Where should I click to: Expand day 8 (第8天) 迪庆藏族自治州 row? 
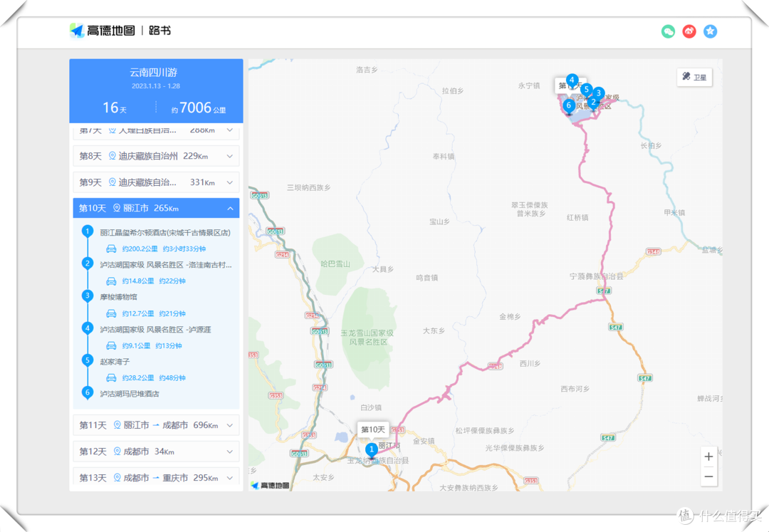(156, 156)
